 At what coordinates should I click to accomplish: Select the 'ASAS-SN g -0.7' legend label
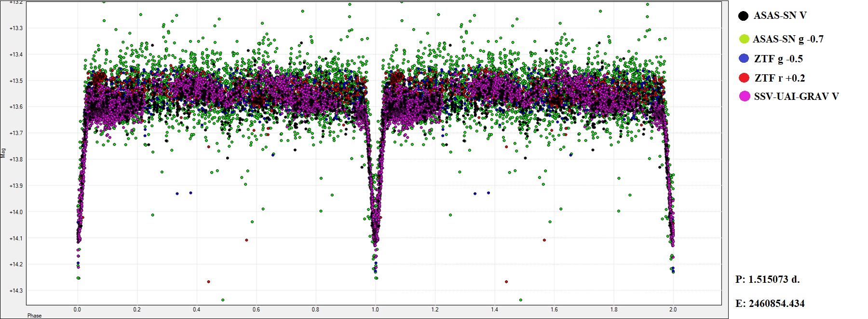pyautogui.click(x=788, y=39)
